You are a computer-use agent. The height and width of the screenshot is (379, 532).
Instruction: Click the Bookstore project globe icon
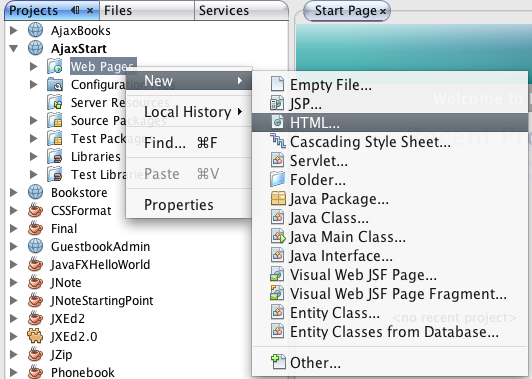click(35, 192)
